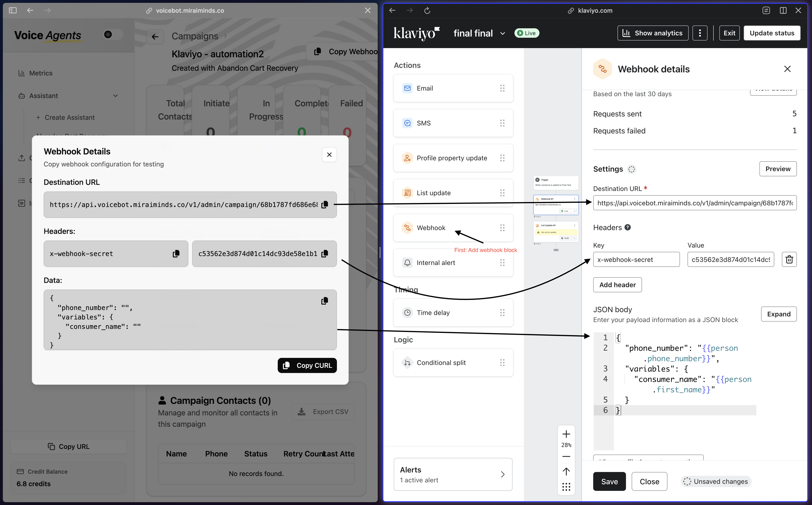The height and width of the screenshot is (505, 812).
Task: Refresh the Klaviyo page
Action: click(x=427, y=10)
